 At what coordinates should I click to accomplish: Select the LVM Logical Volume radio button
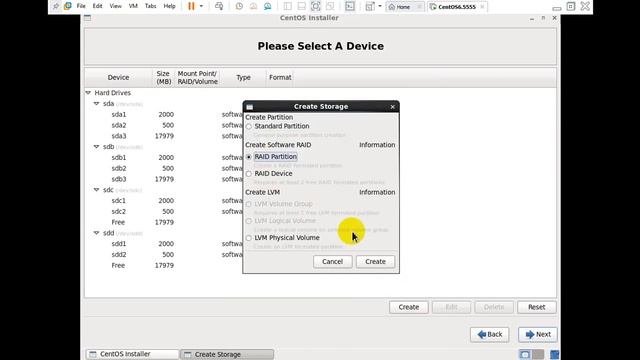[x=249, y=221]
